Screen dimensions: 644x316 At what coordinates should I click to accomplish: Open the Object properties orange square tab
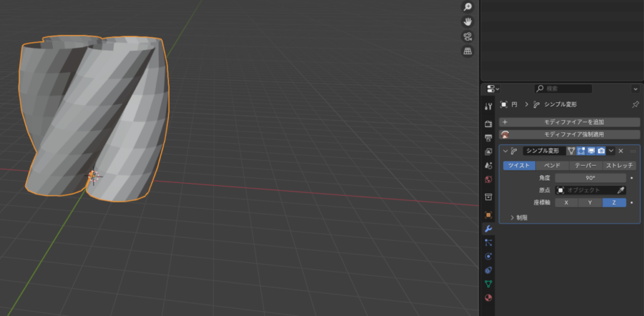click(489, 215)
